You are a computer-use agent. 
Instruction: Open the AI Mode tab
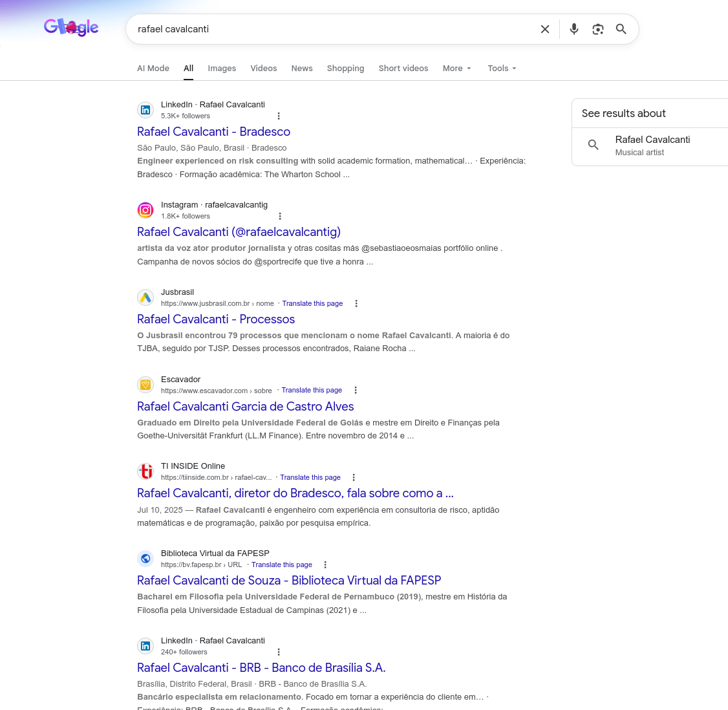[153, 68]
